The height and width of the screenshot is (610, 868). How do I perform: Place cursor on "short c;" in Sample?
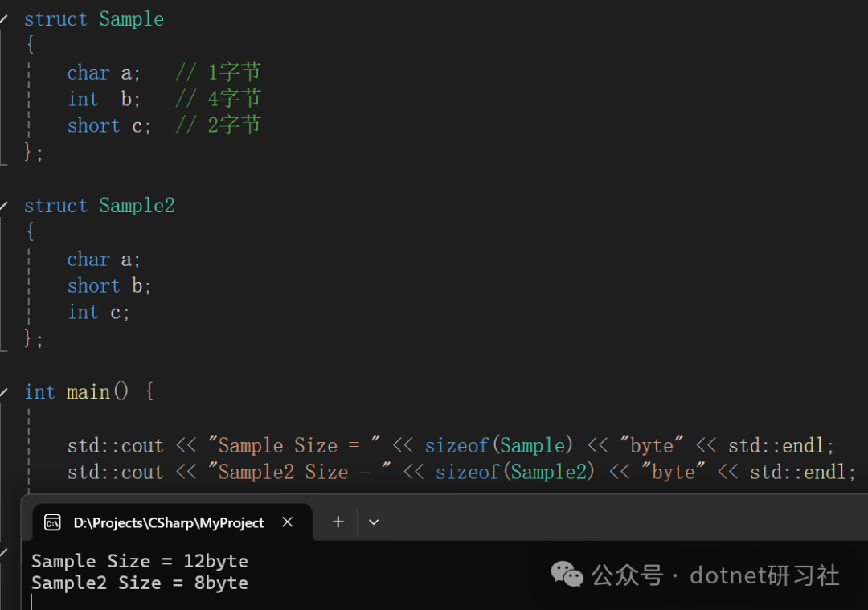point(109,126)
